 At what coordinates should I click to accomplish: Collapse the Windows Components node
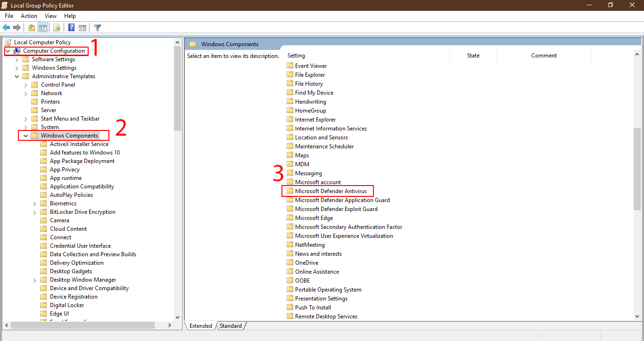26,136
